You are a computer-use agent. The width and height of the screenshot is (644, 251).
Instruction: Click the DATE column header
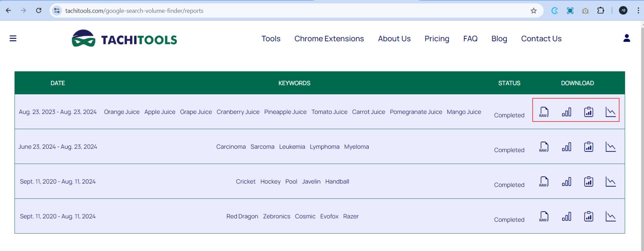58,83
